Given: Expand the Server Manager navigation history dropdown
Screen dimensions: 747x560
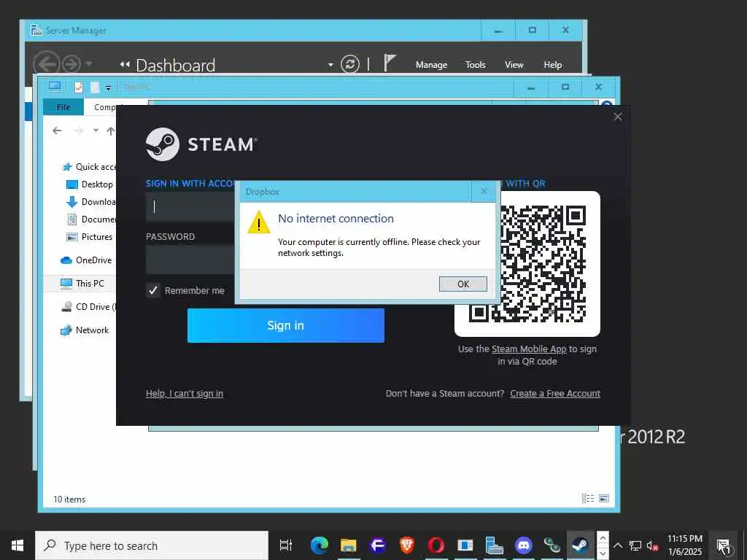Looking at the screenshot, I should point(88,63).
